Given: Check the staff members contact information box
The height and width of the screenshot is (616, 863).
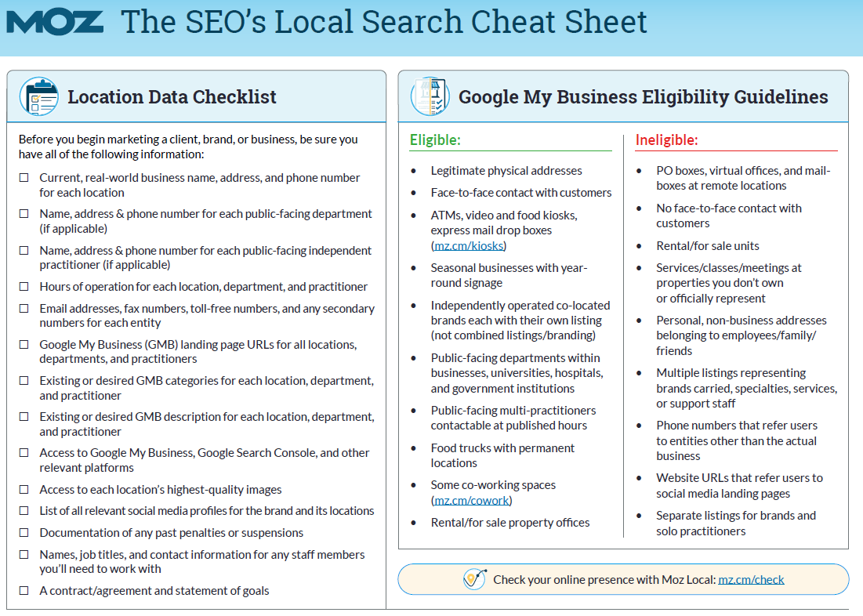Looking at the screenshot, I should [24, 554].
